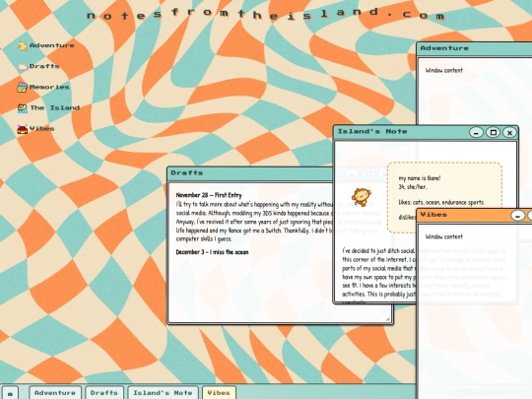Maximize the Island's Note window
The height and width of the screenshot is (399, 532).
tap(493, 132)
